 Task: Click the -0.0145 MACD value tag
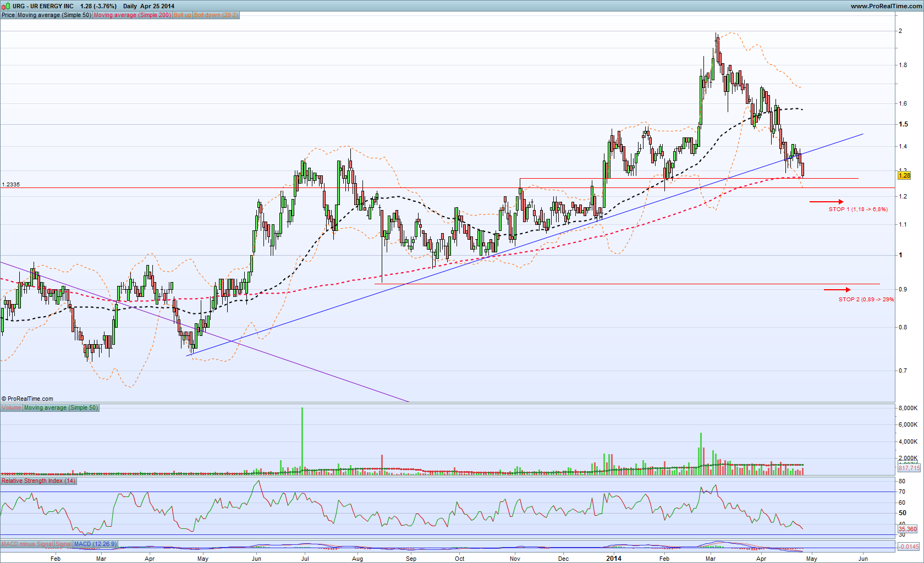[x=909, y=547]
